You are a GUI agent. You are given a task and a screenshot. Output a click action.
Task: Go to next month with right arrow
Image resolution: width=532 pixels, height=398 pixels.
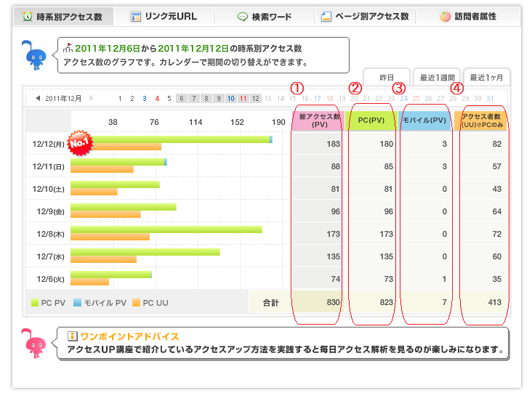coord(91,98)
